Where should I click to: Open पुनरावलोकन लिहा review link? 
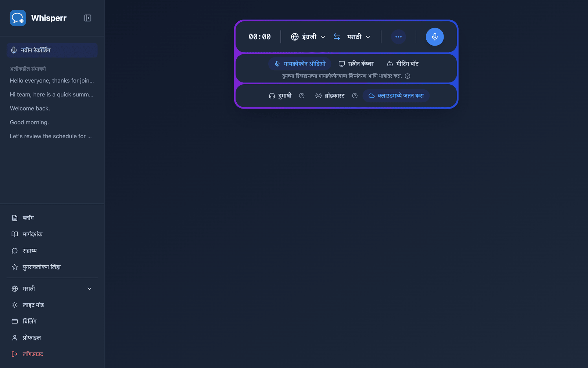pyautogui.click(x=52, y=267)
